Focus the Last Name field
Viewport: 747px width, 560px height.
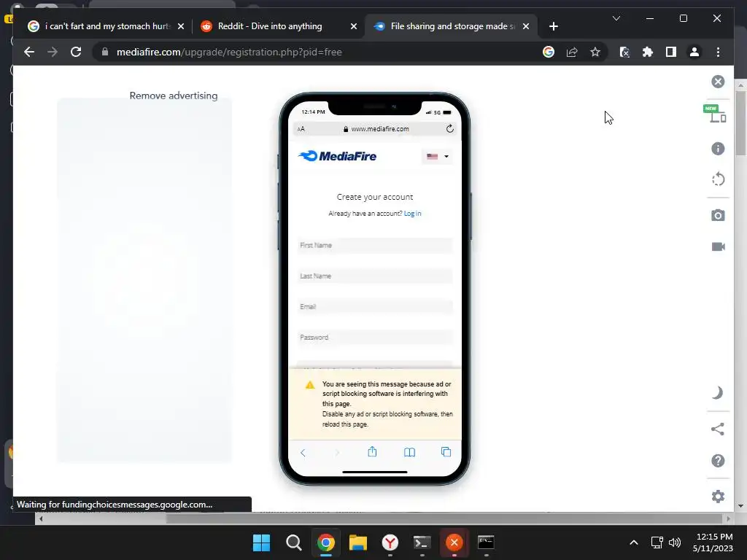(x=374, y=276)
